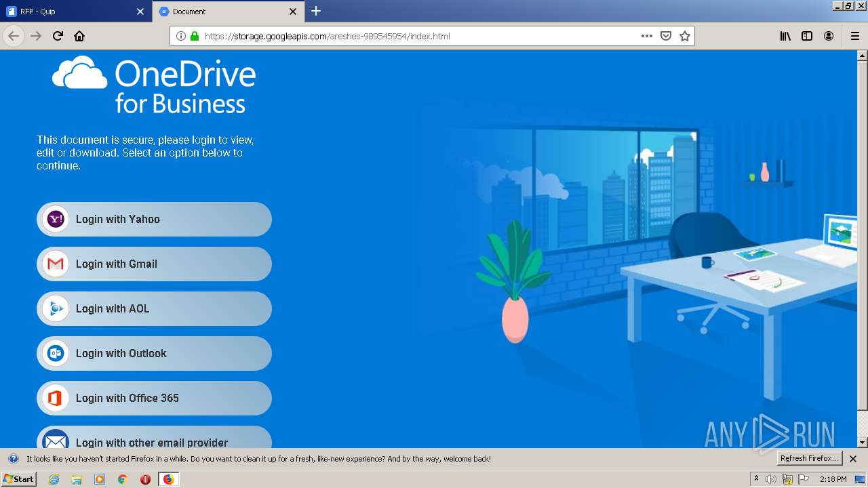868x488 pixels.
Task: Click the Office 365 logo icon
Action: pos(56,399)
